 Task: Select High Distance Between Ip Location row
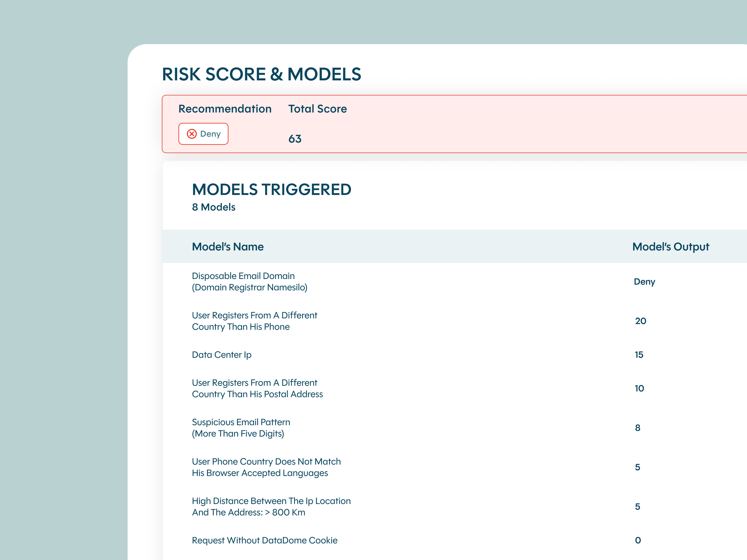click(454, 507)
